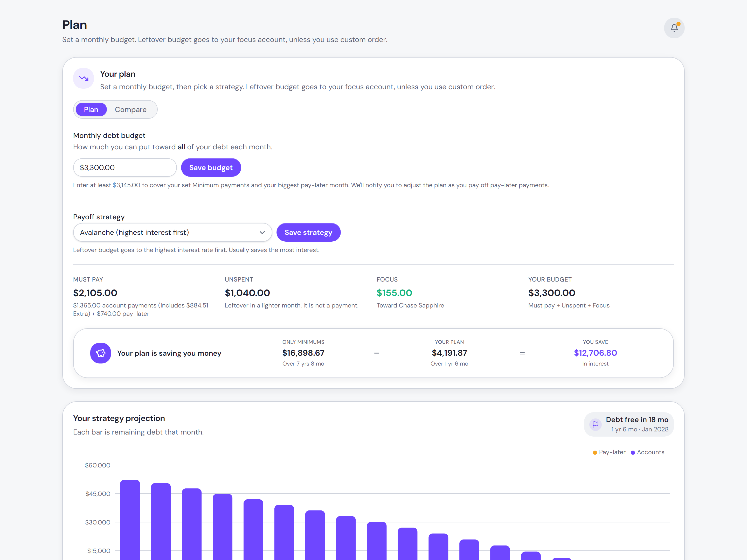Click Your strategy projection heading
This screenshot has height=560, width=747.
pos(119,418)
